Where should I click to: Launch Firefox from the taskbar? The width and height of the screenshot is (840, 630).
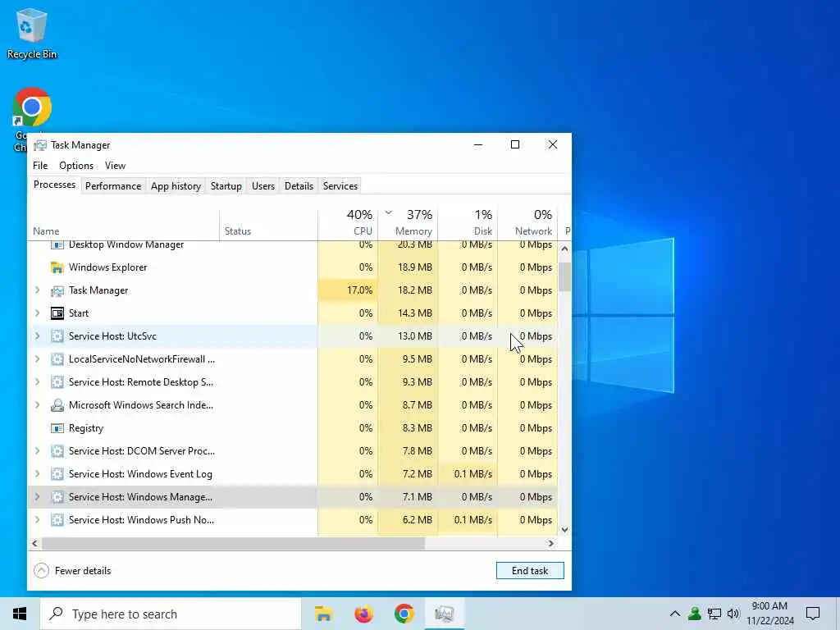(363, 614)
